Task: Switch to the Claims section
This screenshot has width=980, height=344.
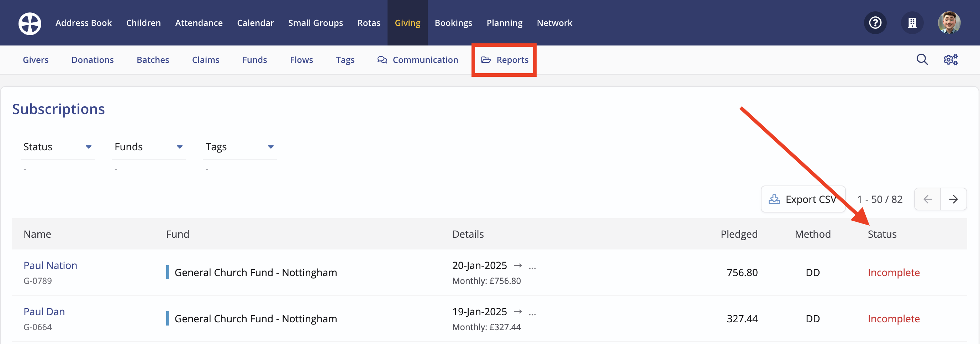Action: click(x=206, y=60)
